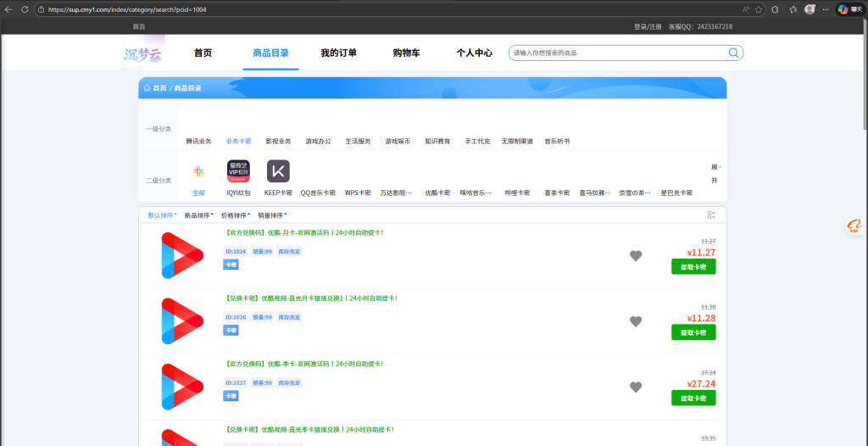The width and height of the screenshot is (868, 446).
Task: Click the 沉梦云 site logo
Action: click(142, 53)
